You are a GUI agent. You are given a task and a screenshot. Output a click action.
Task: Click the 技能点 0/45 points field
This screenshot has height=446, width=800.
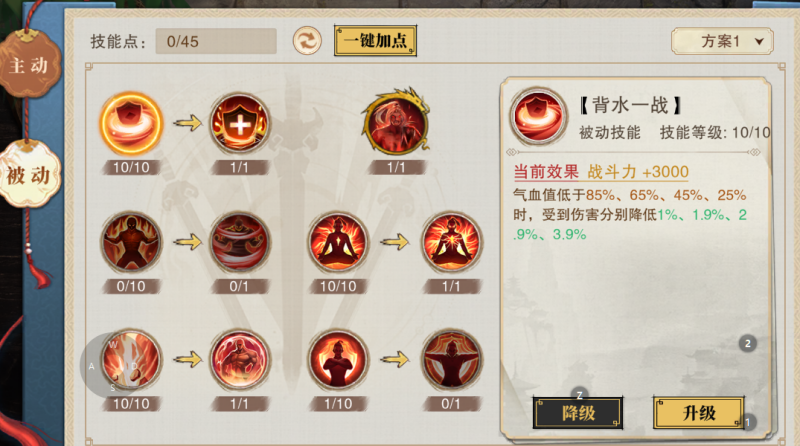point(216,41)
